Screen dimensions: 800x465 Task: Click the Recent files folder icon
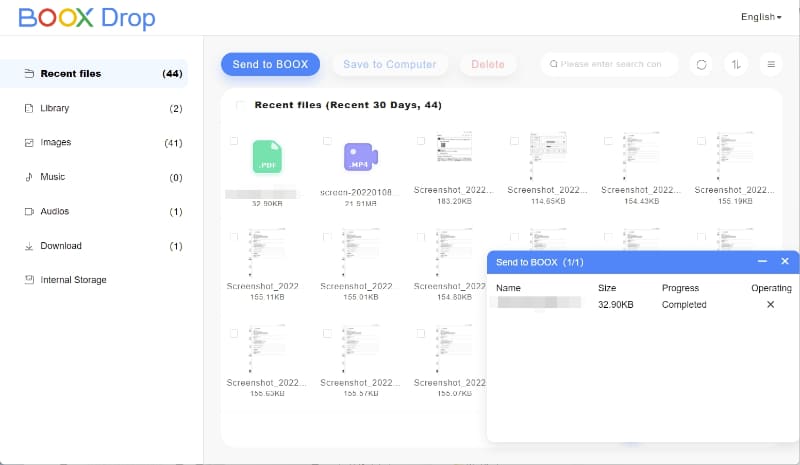(x=29, y=74)
